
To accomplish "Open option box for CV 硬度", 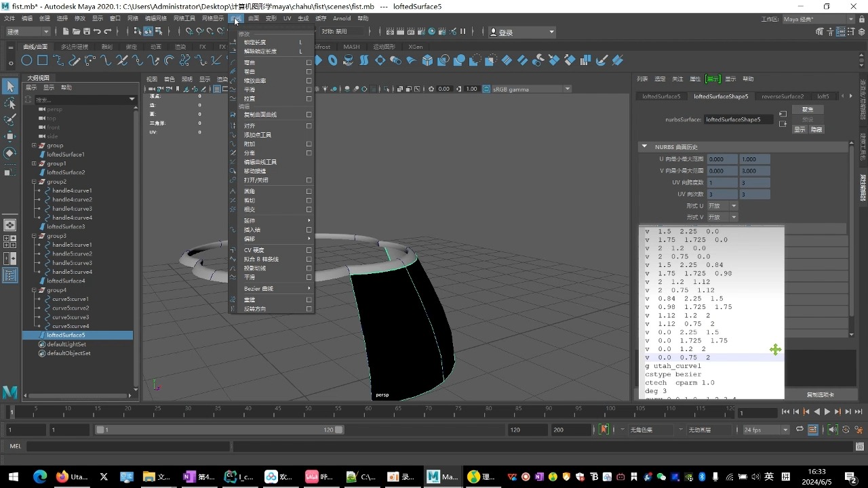I will [x=309, y=250].
